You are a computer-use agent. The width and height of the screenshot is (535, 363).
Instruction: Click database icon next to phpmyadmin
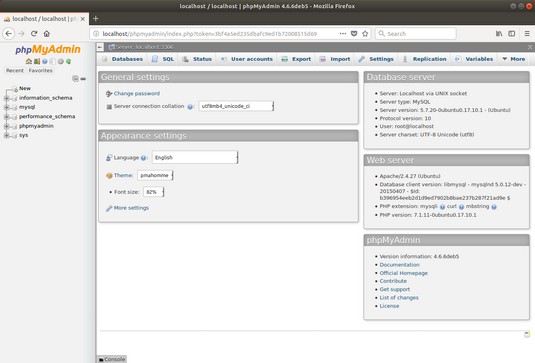14,126
